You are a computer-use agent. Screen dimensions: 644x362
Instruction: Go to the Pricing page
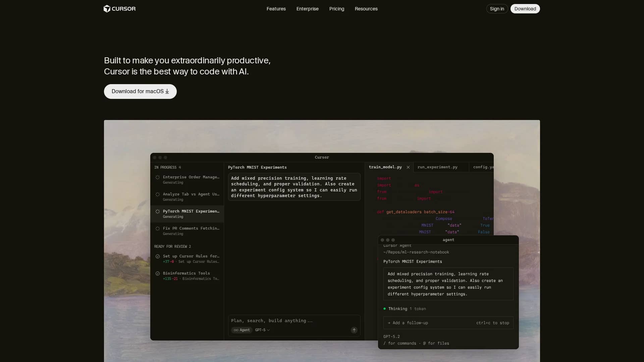(x=336, y=9)
